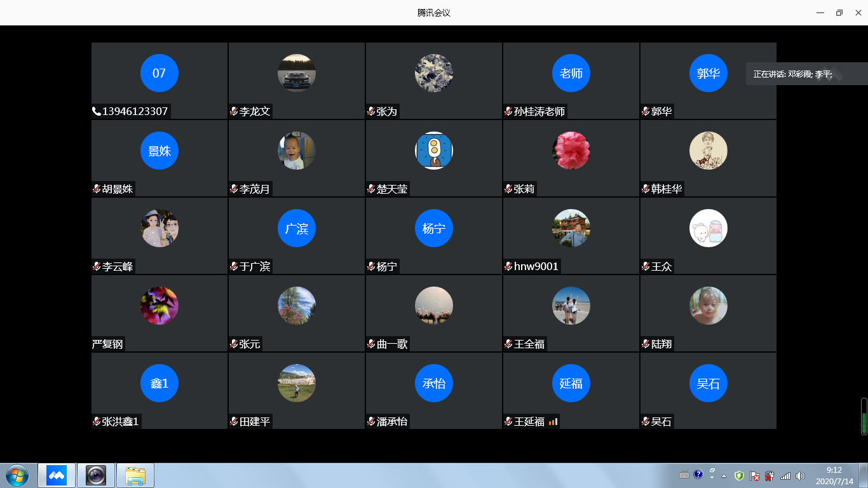Viewport: 868px width, 488px height.
Task: Click the green shield security tray icon
Action: [739, 475]
